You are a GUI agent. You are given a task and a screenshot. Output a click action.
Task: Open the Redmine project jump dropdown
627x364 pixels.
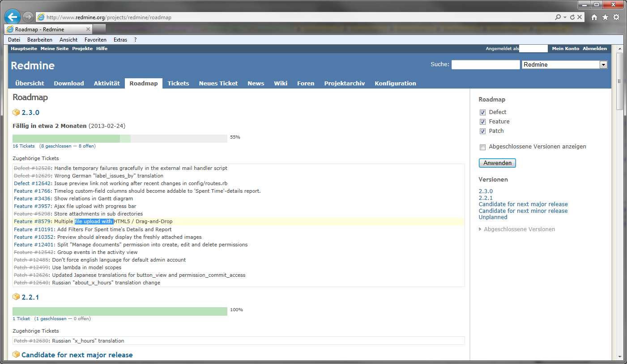564,65
